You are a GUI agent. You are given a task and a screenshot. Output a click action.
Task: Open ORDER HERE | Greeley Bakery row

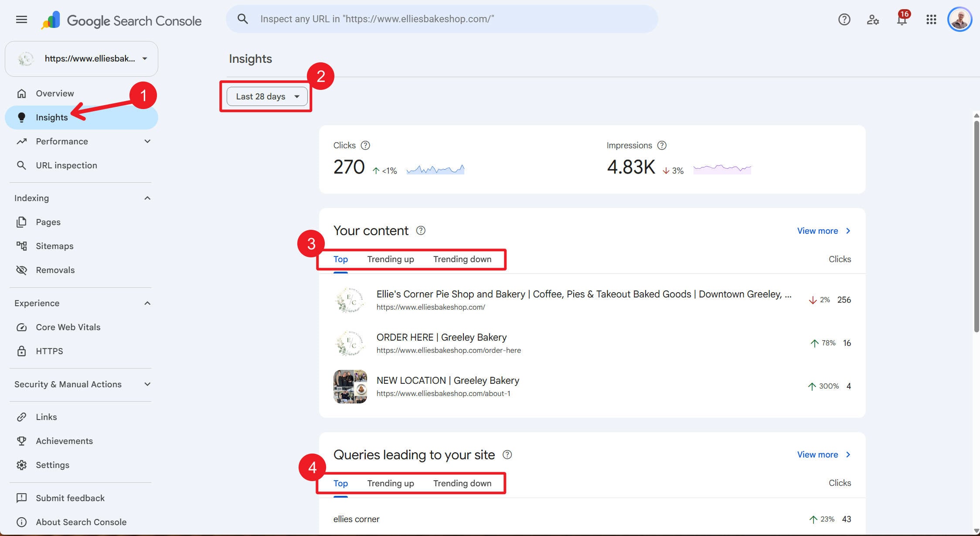592,343
